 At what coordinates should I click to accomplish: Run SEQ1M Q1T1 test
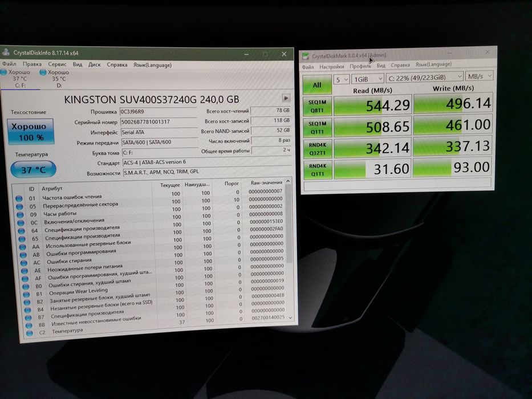(317, 127)
